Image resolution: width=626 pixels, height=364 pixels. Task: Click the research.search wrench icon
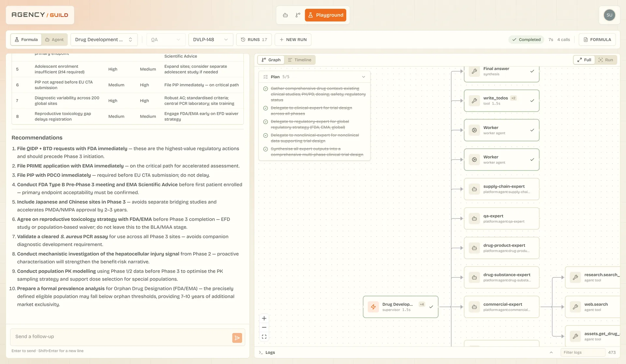(575, 277)
